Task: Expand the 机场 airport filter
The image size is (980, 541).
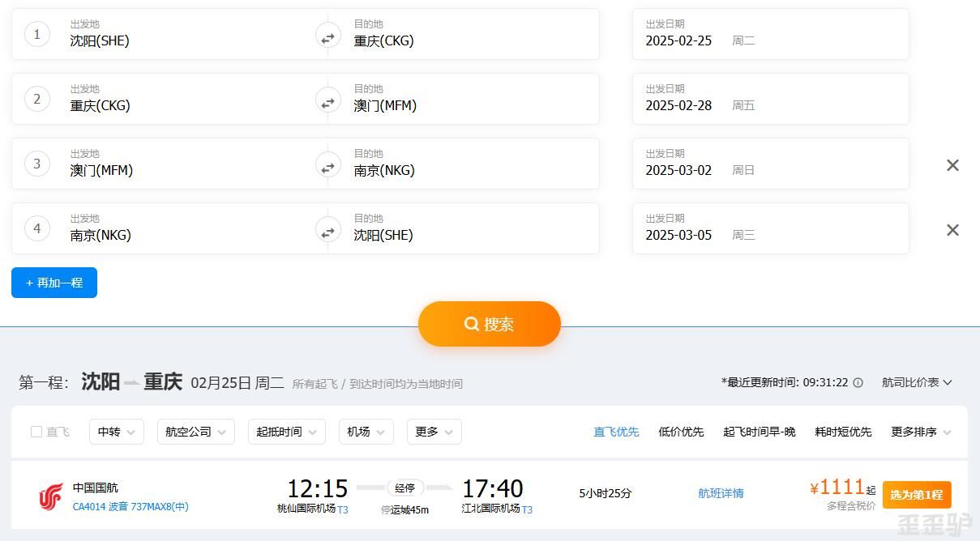Action: 366,432
